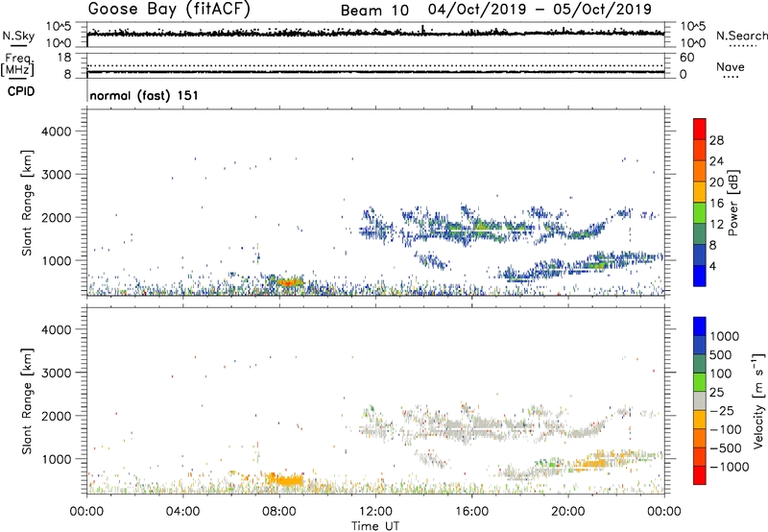This screenshot has width=768, height=532.
Task: Click the power colorbar segment between 20 and 24
Action: [x=700, y=171]
